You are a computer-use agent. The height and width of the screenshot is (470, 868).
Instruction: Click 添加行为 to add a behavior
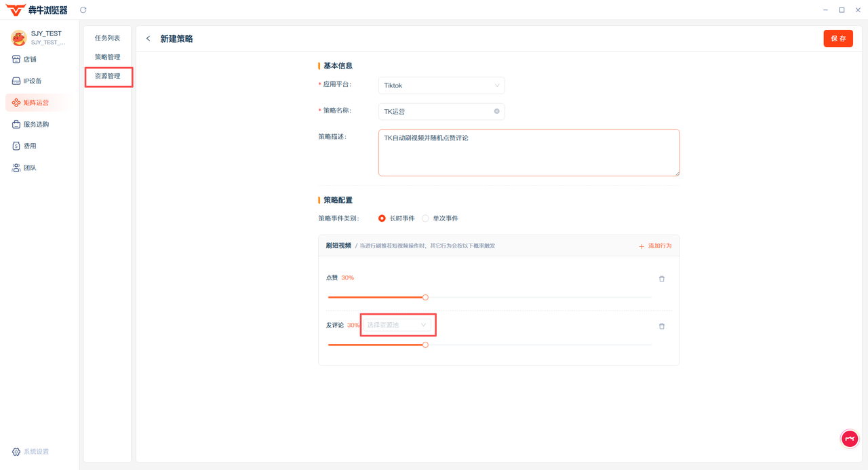(x=655, y=246)
